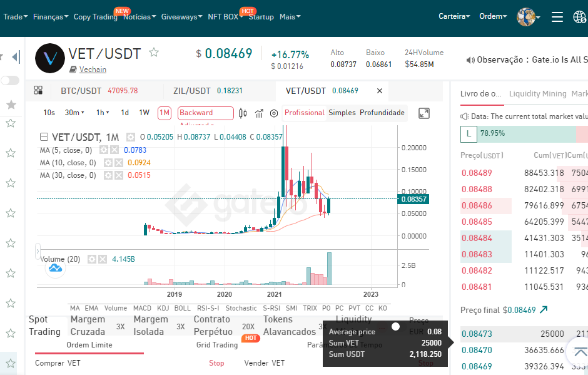588x375 pixels.
Task: Remove the MA 10 indicator
Action: 118,163
